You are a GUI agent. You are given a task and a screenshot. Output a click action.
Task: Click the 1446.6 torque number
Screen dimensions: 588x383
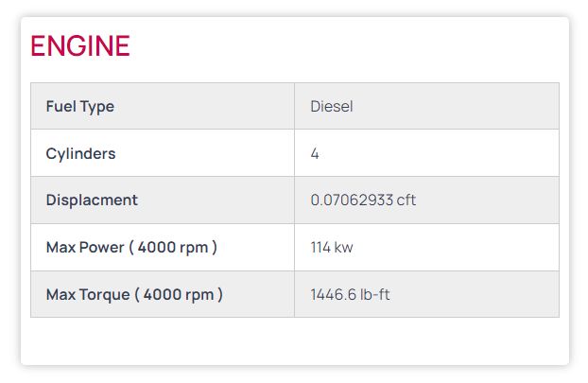(332, 295)
